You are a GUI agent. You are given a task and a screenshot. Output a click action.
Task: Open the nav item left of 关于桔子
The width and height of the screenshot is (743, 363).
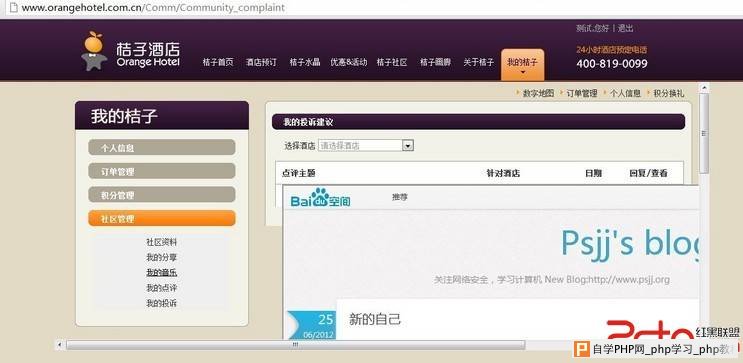[435, 62]
